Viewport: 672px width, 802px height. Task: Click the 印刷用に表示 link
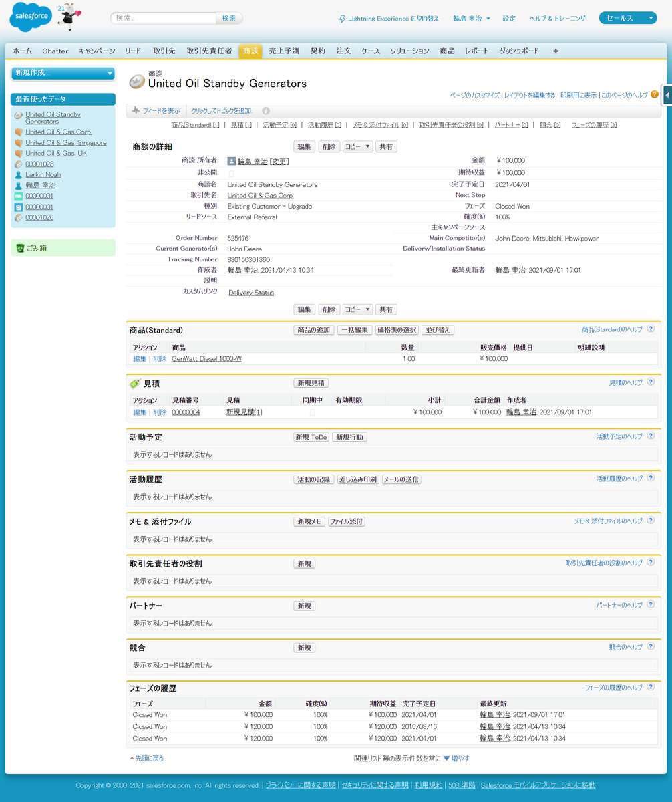click(578, 96)
